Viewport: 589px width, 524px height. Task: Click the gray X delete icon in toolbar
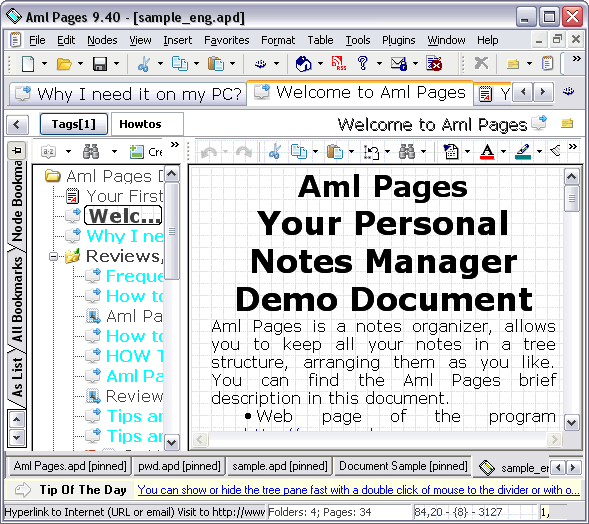click(481, 63)
